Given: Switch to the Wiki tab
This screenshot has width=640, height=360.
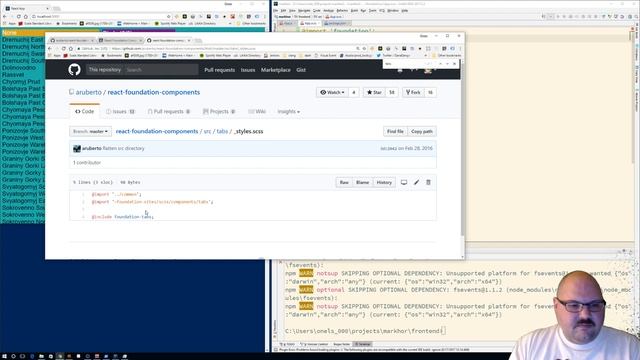Looking at the screenshot, I should 257,111.
